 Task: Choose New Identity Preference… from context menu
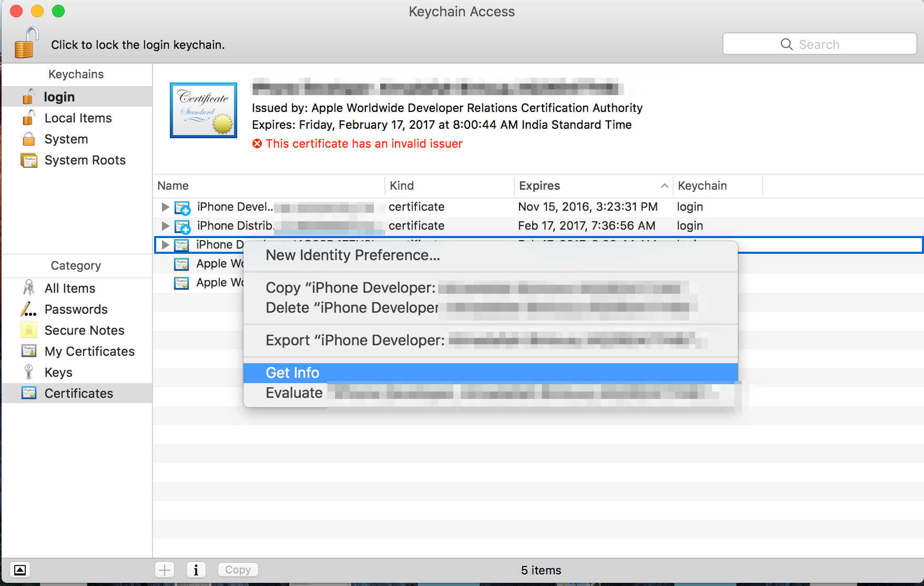[491, 255]
